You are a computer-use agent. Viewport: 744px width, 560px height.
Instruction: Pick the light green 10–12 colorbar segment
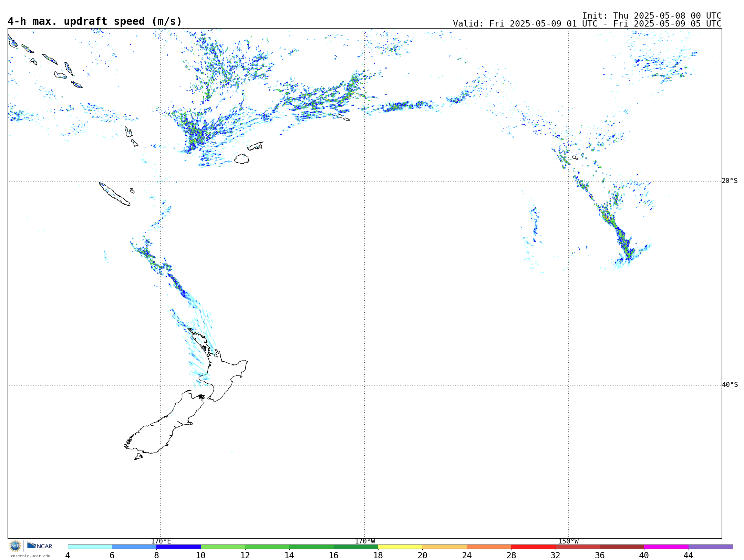[x=223, y=547]
